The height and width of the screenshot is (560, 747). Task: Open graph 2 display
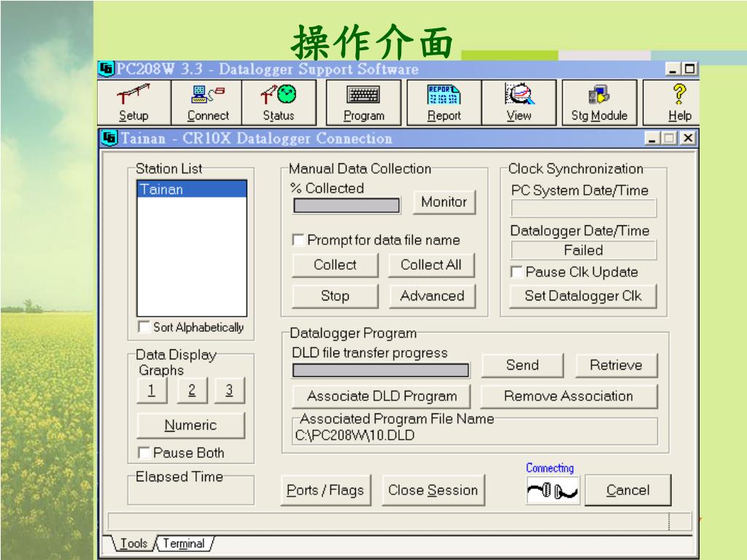[x=192, y=391]
